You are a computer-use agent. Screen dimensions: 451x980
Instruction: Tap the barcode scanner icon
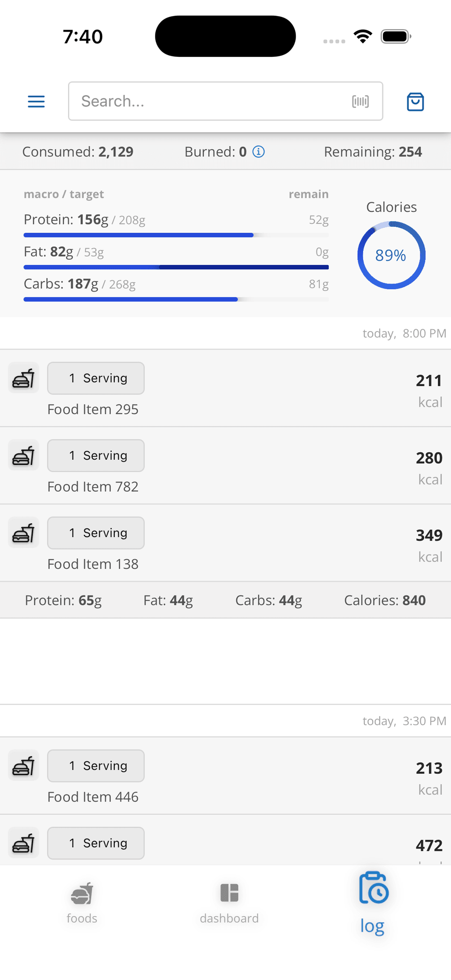[x=360, y=101]
